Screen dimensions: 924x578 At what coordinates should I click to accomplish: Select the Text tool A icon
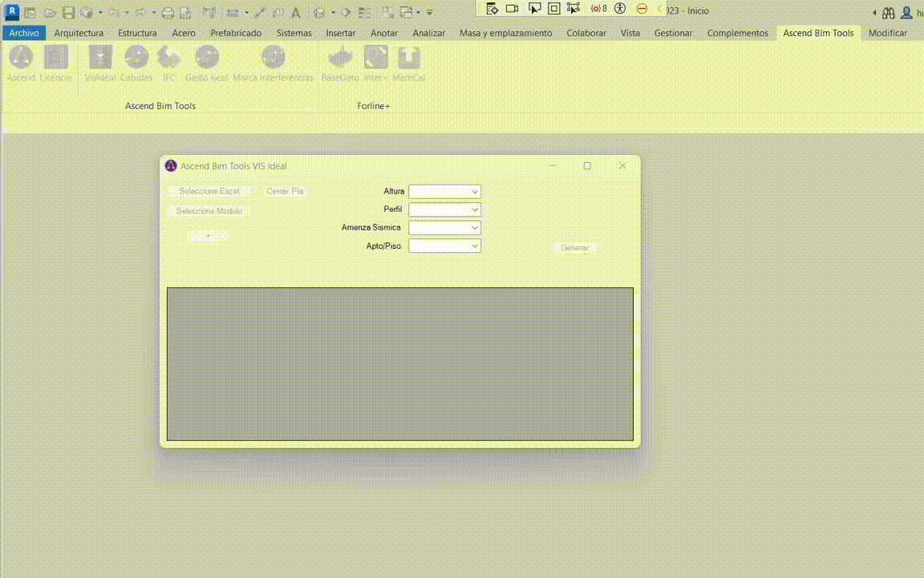click(x=296, y=12)
